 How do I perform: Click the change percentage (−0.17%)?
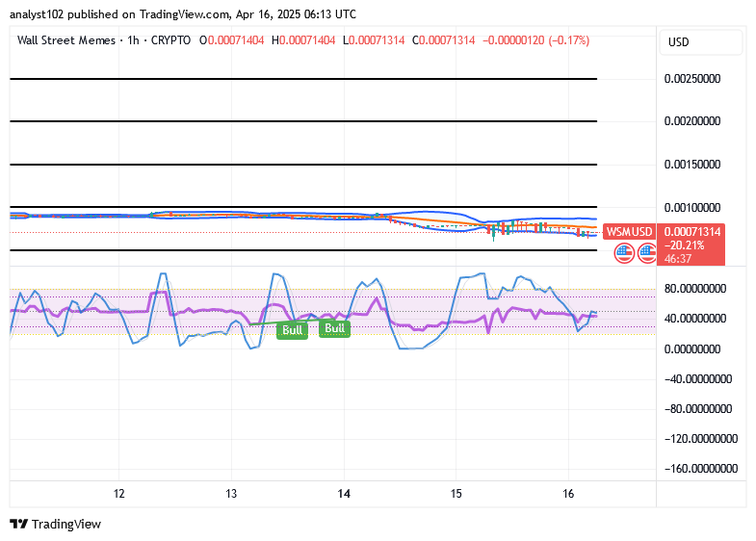tap(569, 40)
